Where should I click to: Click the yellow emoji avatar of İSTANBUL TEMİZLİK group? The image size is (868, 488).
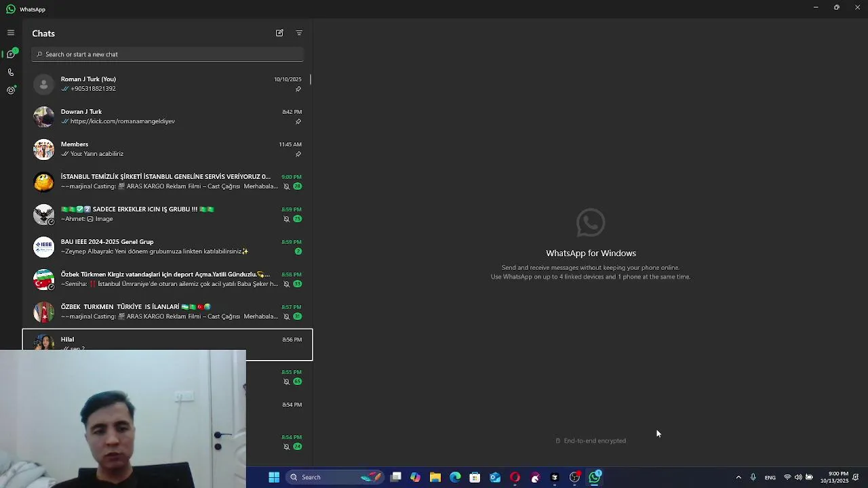click(x=43, y=182)
